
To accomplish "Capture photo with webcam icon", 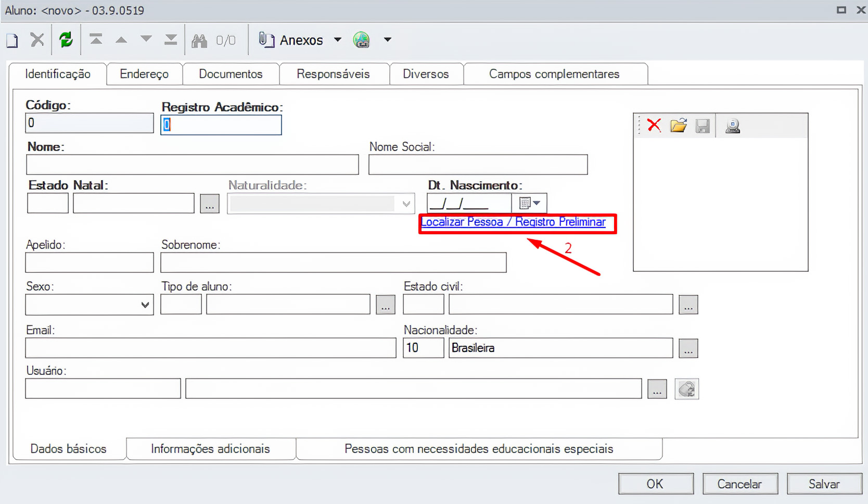I will (x=733, y=126).
